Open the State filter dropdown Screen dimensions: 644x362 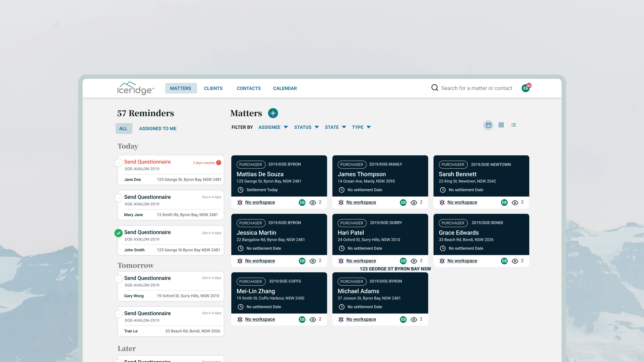point(335,127)
